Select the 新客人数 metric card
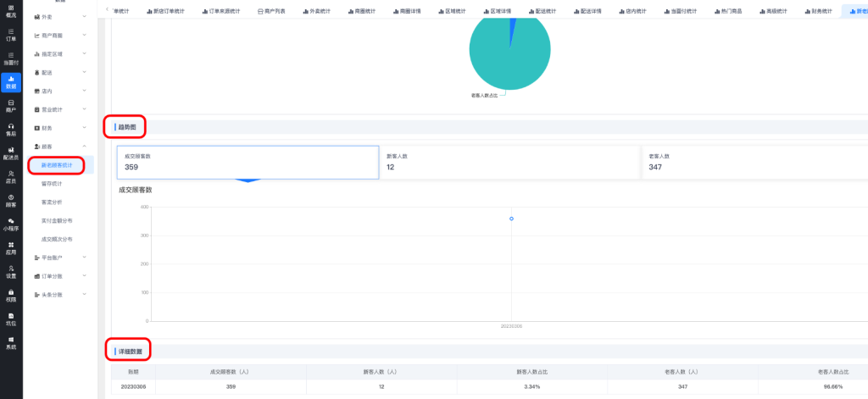Screen dimensions: 868x399 509,162
